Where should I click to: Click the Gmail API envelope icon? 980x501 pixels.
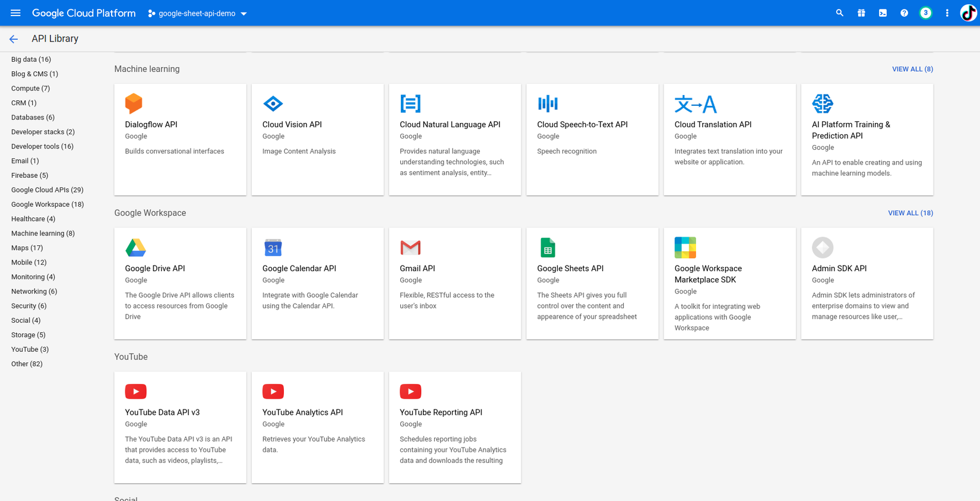410,247
